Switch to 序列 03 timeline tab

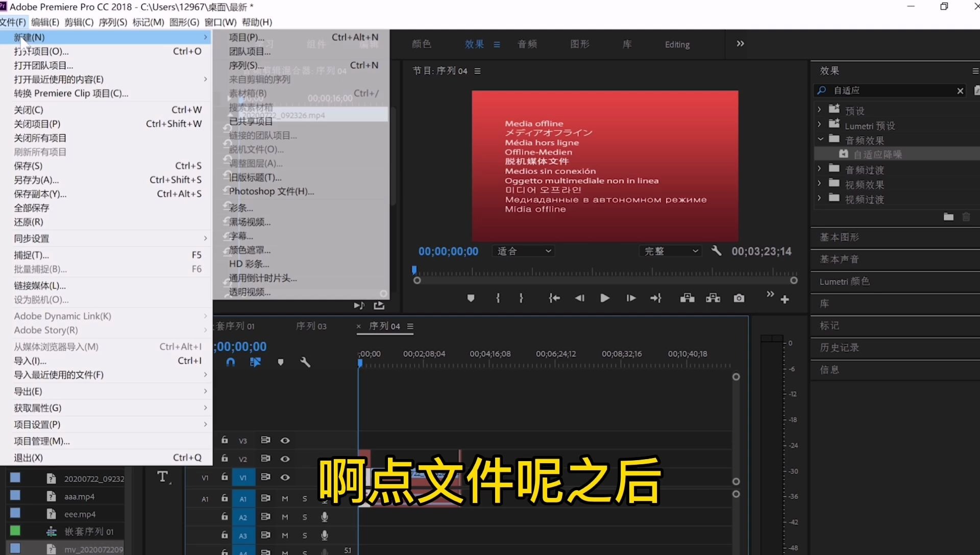point(311,326)
